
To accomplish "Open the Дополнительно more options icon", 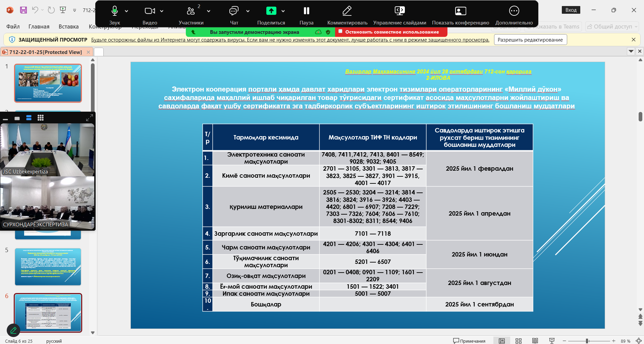I will pyautogui.click(x=514, y=11).
